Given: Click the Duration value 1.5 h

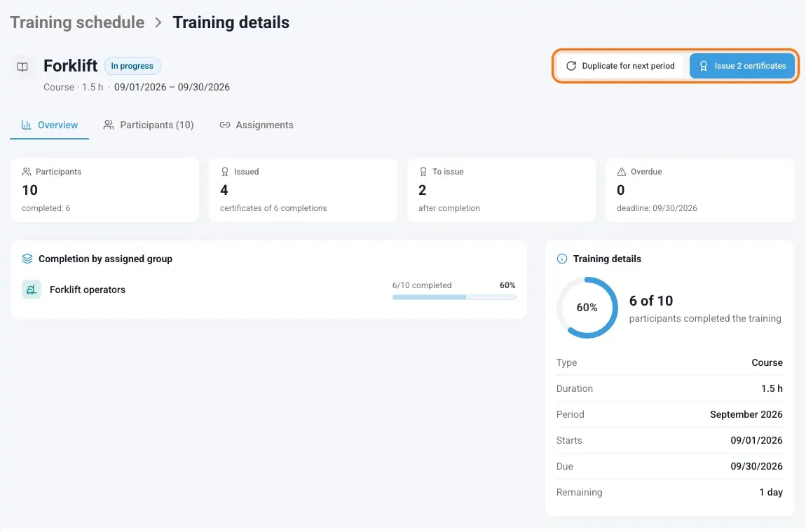Looking at the screenshot, I should (772, 388).
